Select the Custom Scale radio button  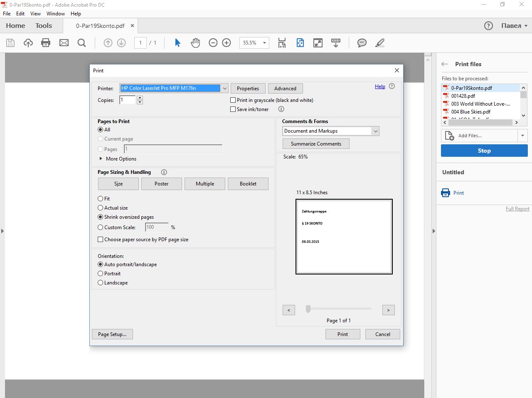pyautogui.click(x=100, y=227)
